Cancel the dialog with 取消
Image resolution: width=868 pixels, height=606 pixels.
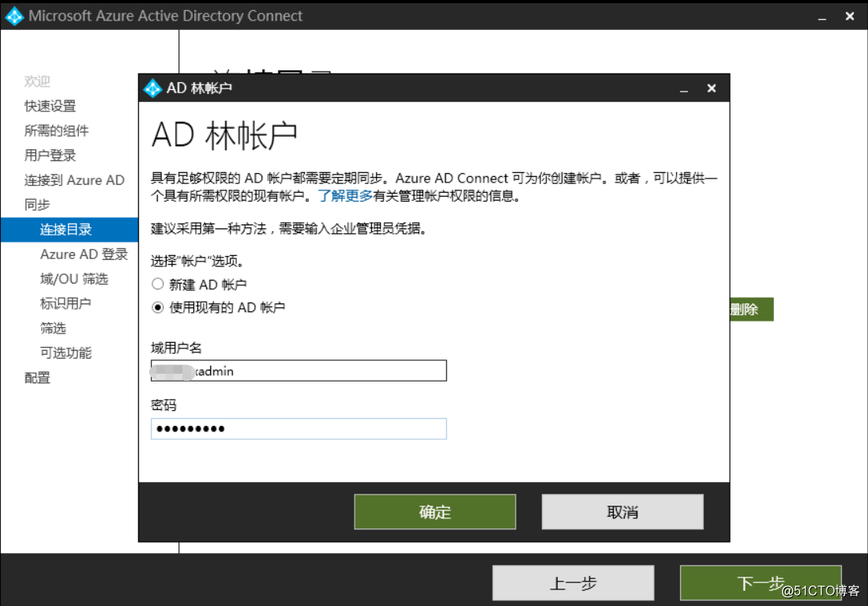point(622,512)
